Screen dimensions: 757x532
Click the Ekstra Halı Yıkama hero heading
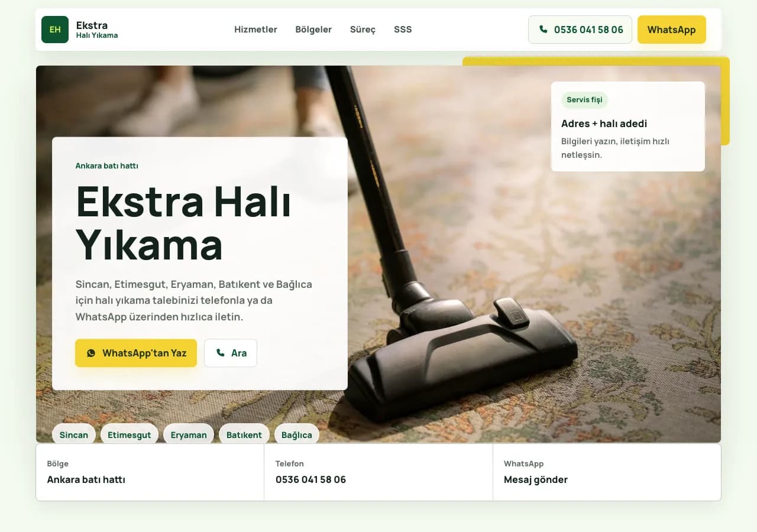(184, 223)
